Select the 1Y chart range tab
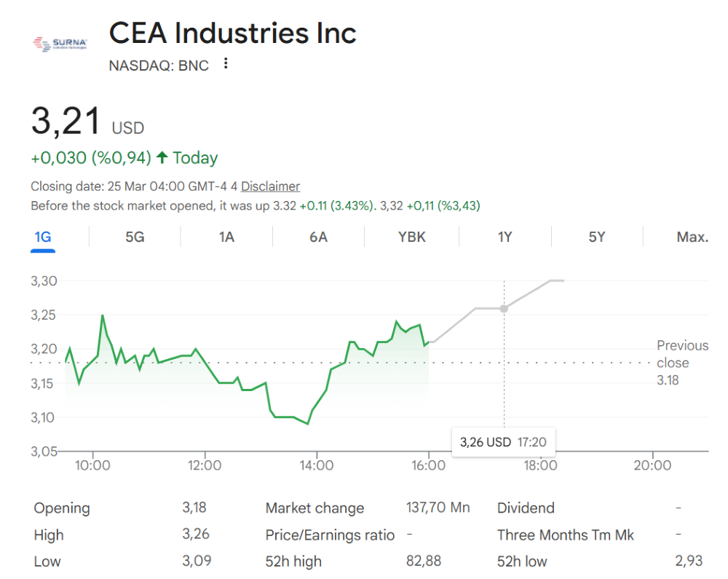 point(505,237)
